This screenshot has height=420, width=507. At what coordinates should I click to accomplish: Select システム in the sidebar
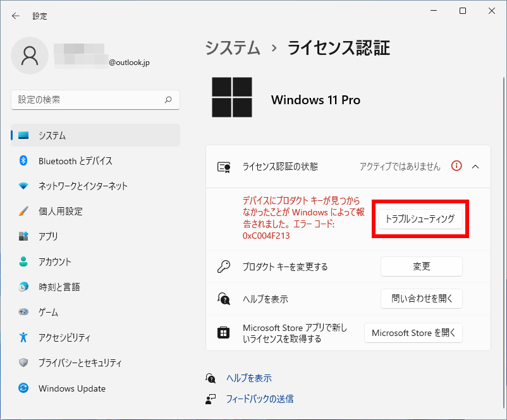coord(95,135)
